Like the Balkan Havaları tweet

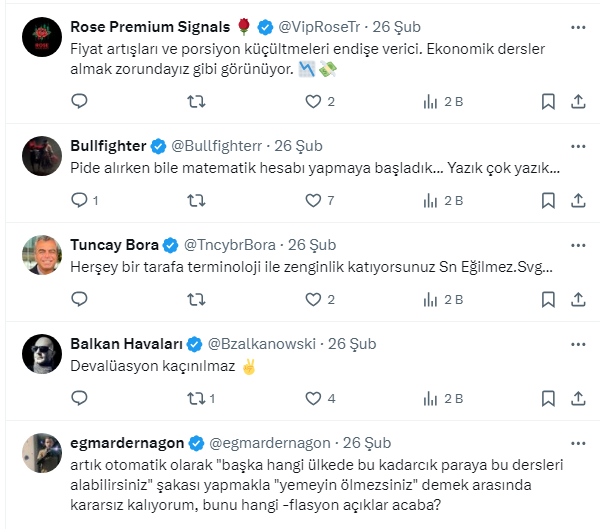click(x=314, y=398)
